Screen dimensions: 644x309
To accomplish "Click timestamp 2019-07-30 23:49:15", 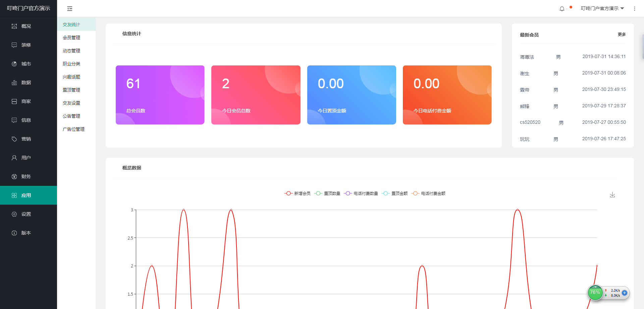I will click(604, 89).
